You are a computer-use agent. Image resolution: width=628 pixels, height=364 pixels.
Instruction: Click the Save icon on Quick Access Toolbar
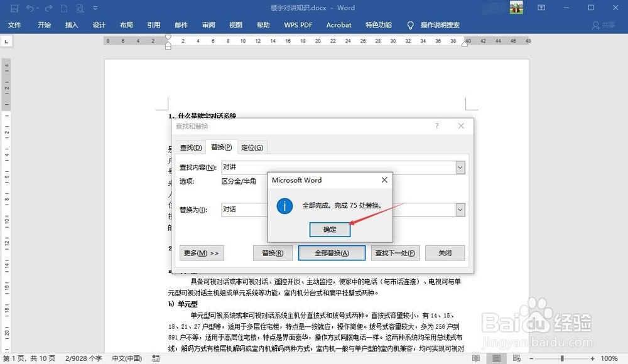(13, 8)
